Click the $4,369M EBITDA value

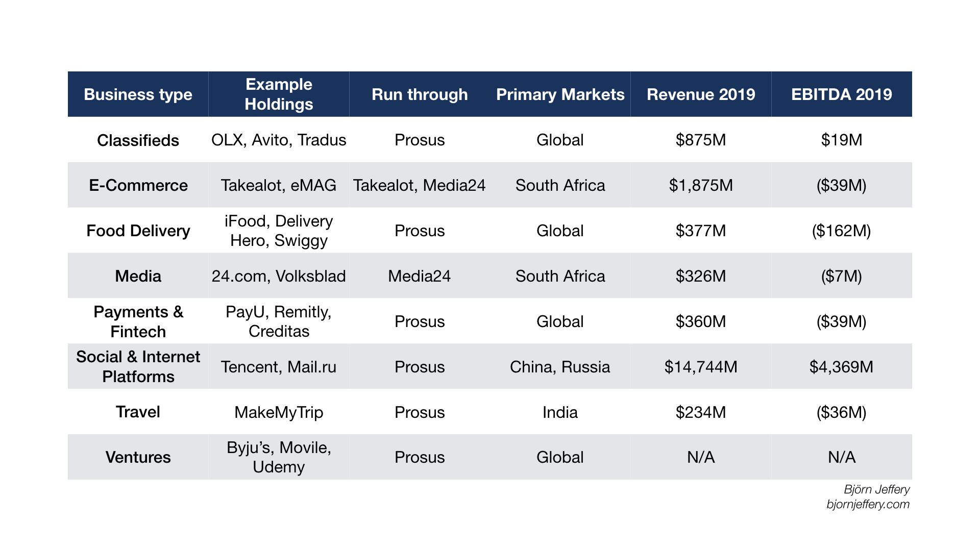tap(841, 367)
